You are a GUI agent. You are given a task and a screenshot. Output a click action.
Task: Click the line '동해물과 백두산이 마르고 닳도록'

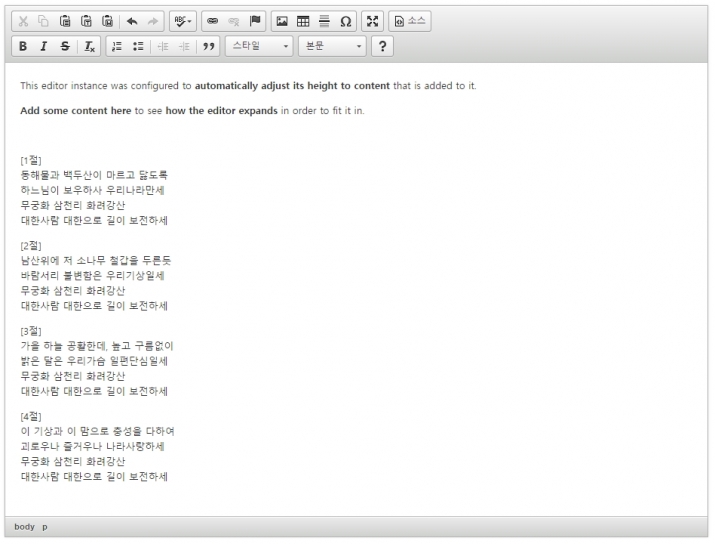(x=94, y=175)
